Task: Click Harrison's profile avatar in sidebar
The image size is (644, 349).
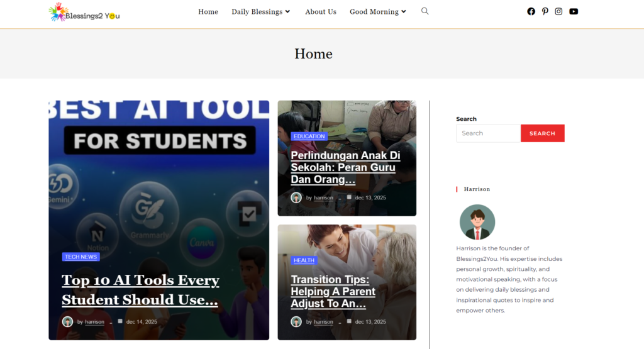Action: pos(477,222)
